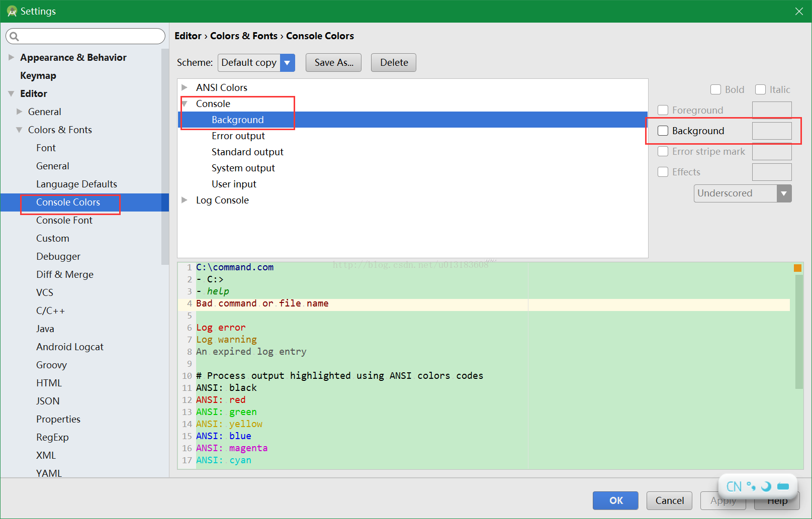Screen dimensions: 812x519
Task: Click the sidebar vertical scrollbar
Action: click(165, 156)
